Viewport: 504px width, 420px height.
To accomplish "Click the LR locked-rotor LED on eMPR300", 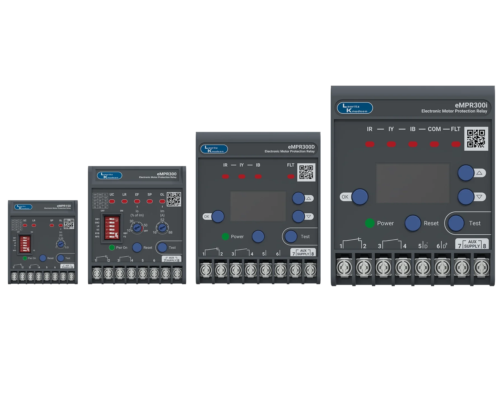I will click(x=124, y=201).
